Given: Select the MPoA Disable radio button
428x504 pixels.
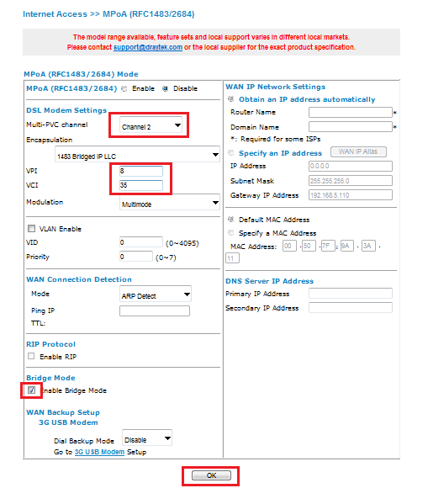Looking at the screenshot, I should tap(165, 89).
